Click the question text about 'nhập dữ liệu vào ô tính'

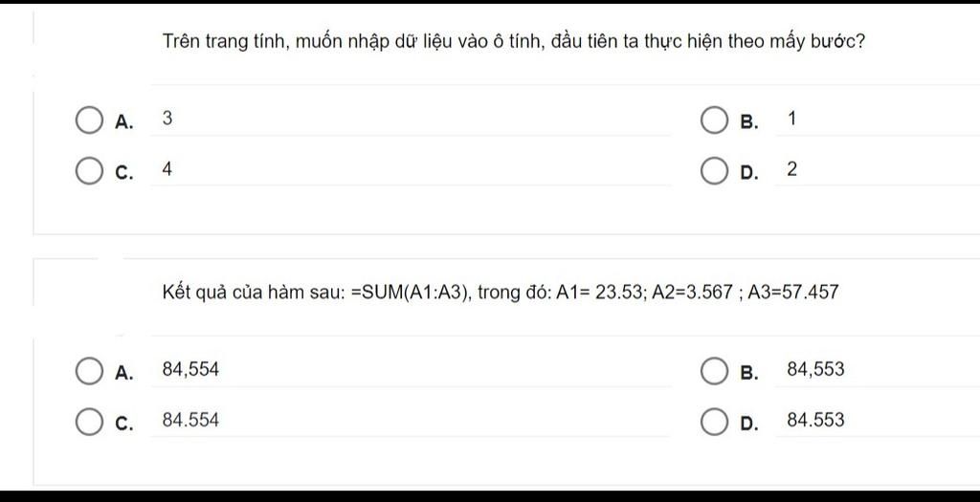514,42
